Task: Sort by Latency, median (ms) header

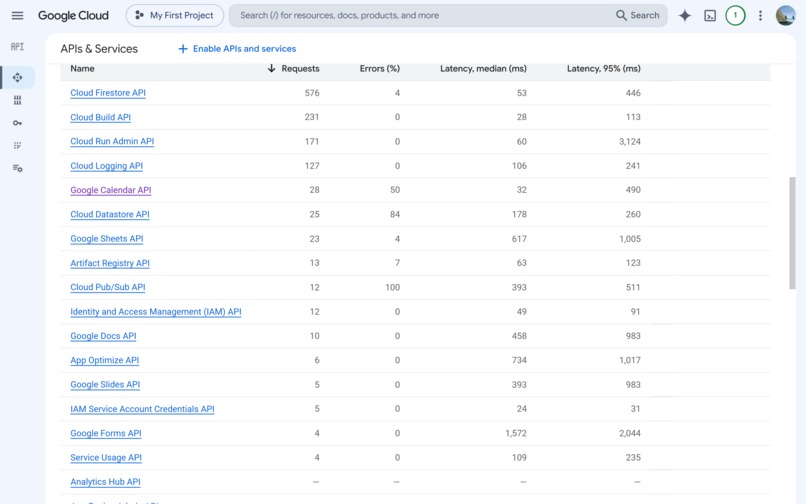Action: point(483,68)
